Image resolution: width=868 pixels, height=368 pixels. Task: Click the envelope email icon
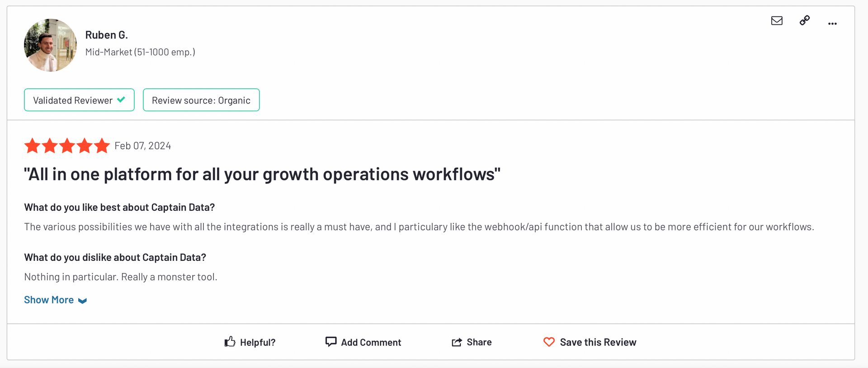777,21
